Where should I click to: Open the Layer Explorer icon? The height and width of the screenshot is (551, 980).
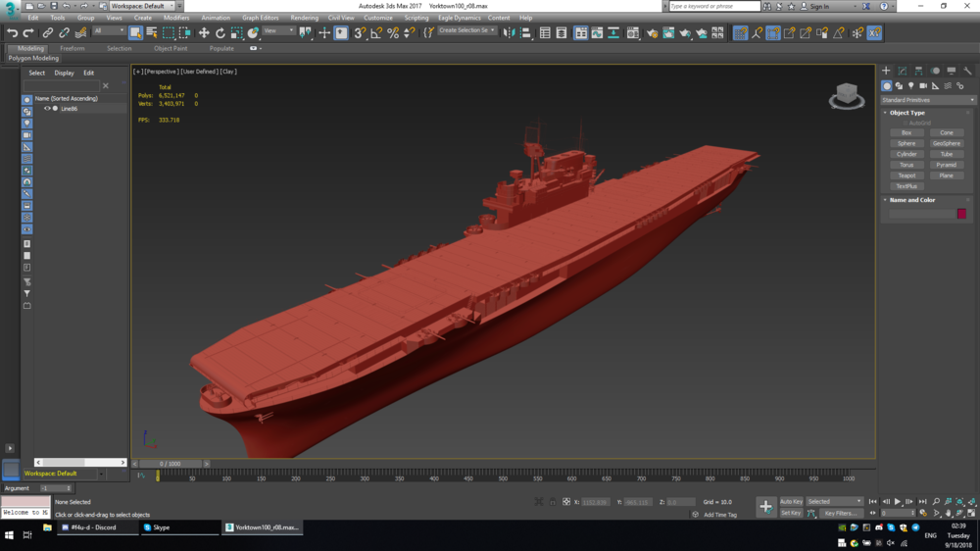pyautogui.click(x=562, y=33)
